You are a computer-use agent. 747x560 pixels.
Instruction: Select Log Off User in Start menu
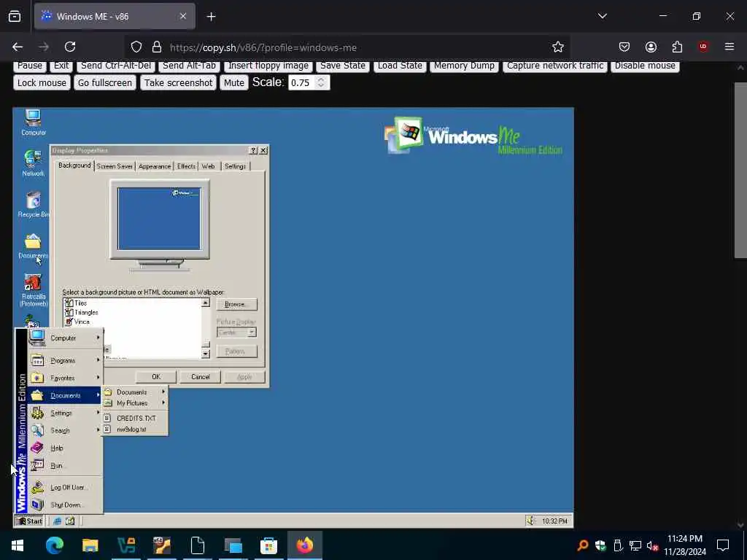[x=65, y=487]
